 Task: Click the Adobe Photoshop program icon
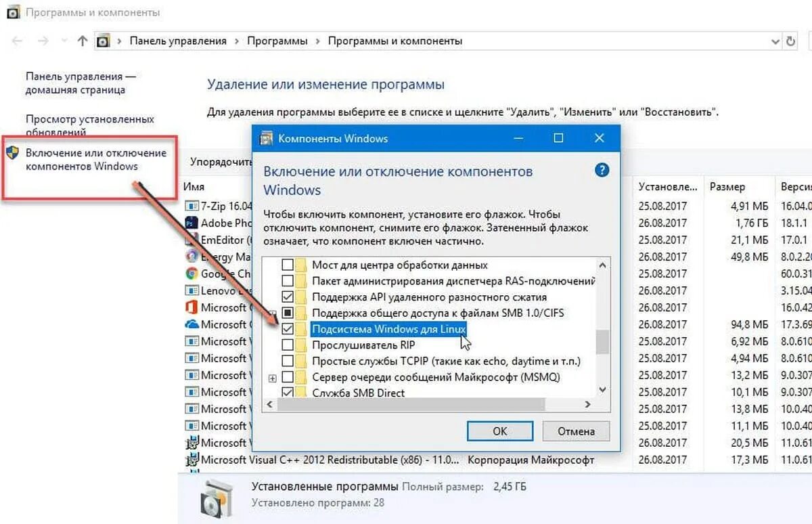point(191,222)
